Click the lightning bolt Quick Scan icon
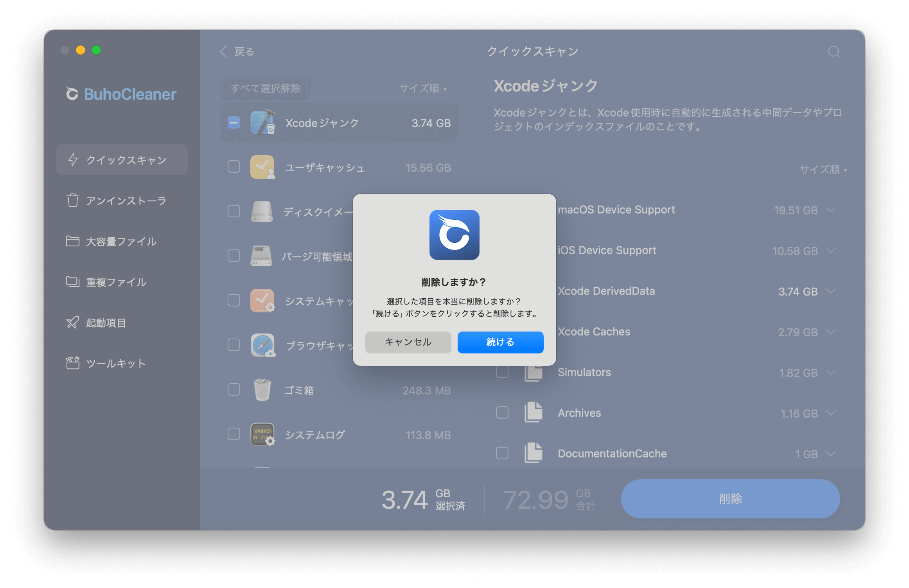Viewport: 909px width, 588px height. coord(73,160)
